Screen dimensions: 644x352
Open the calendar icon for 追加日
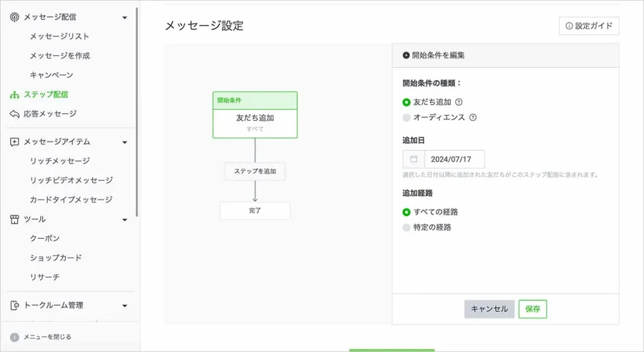pos(414,159)
